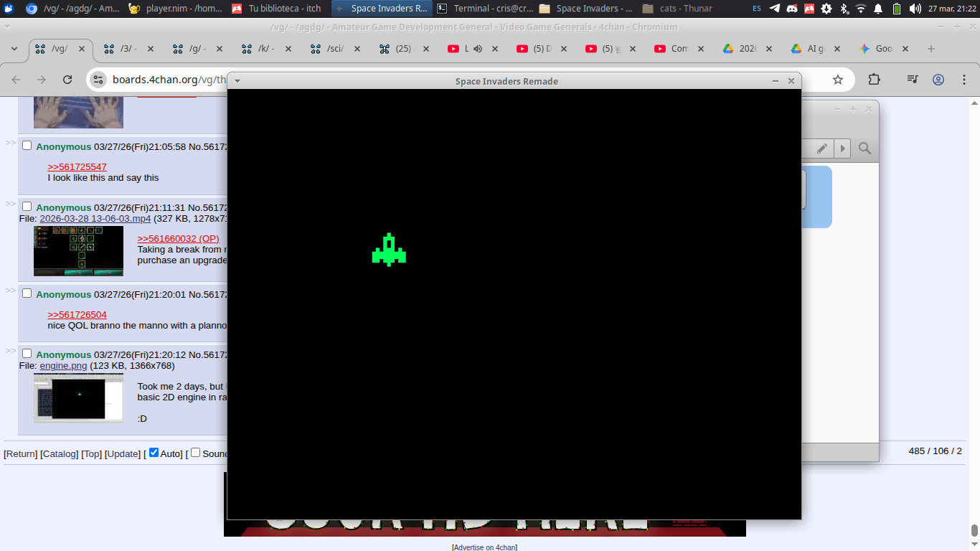This screenshot has width=980, height=551.
Task: Click the clock showing 27 mar, 21:22
Action: pos(952,9)
